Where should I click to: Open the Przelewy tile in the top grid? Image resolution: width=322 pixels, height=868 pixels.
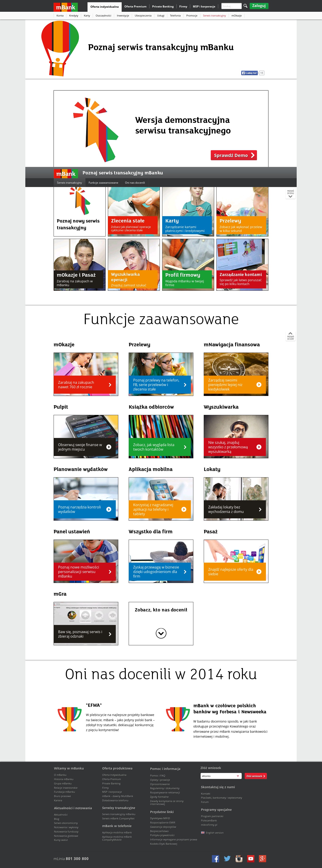(242, 212)
